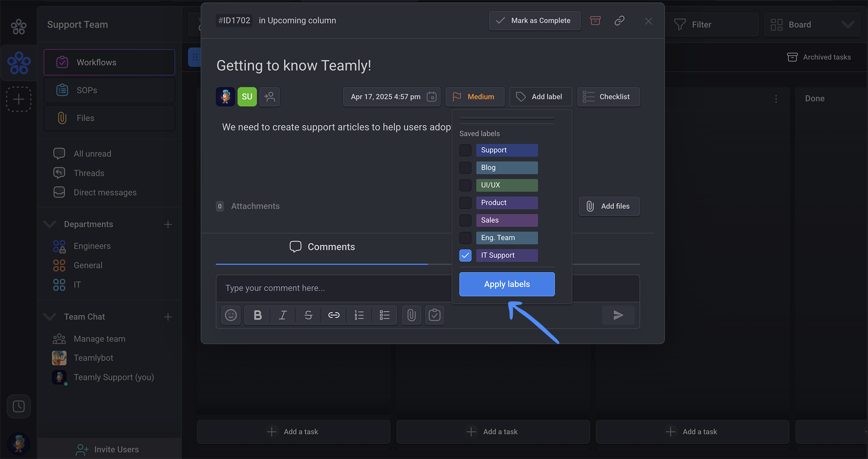Click the archive task icon in modal header

pos(595,21)
